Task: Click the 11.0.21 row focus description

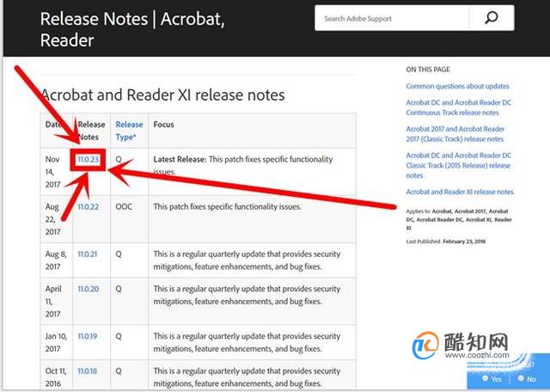Action: [x=247, y=260]
